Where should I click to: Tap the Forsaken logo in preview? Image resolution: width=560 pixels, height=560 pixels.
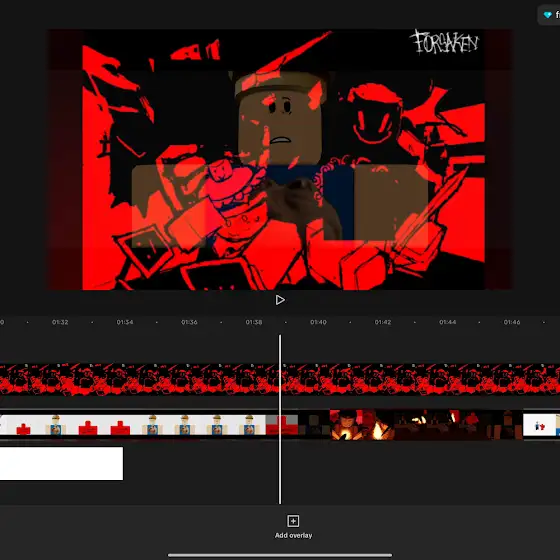click(x=444, y=42)
